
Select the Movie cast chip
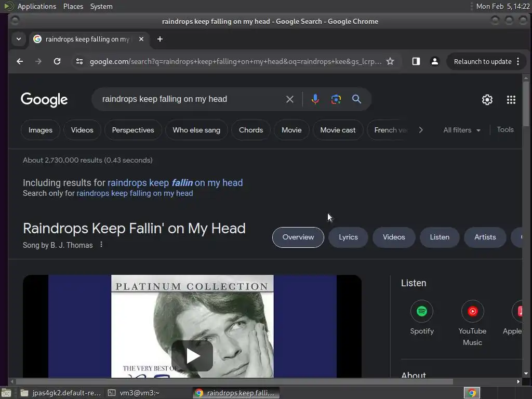[x=338, y=130]
